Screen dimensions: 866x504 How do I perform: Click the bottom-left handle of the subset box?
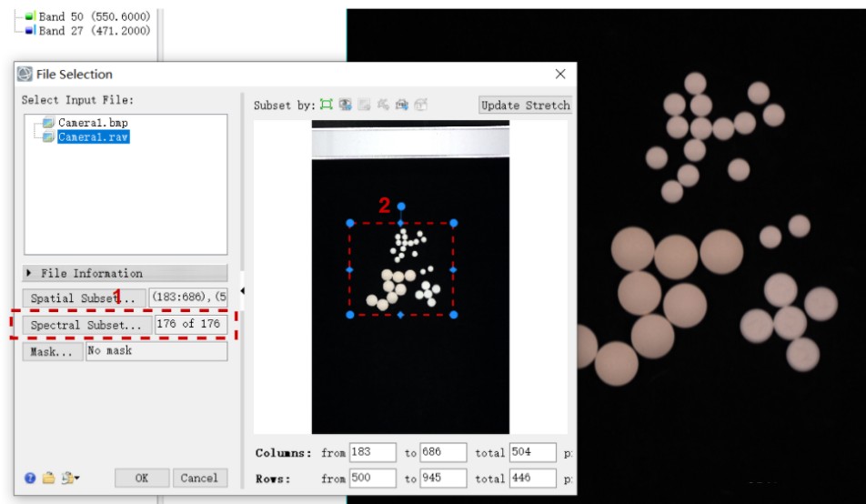[x=349, y=315]
